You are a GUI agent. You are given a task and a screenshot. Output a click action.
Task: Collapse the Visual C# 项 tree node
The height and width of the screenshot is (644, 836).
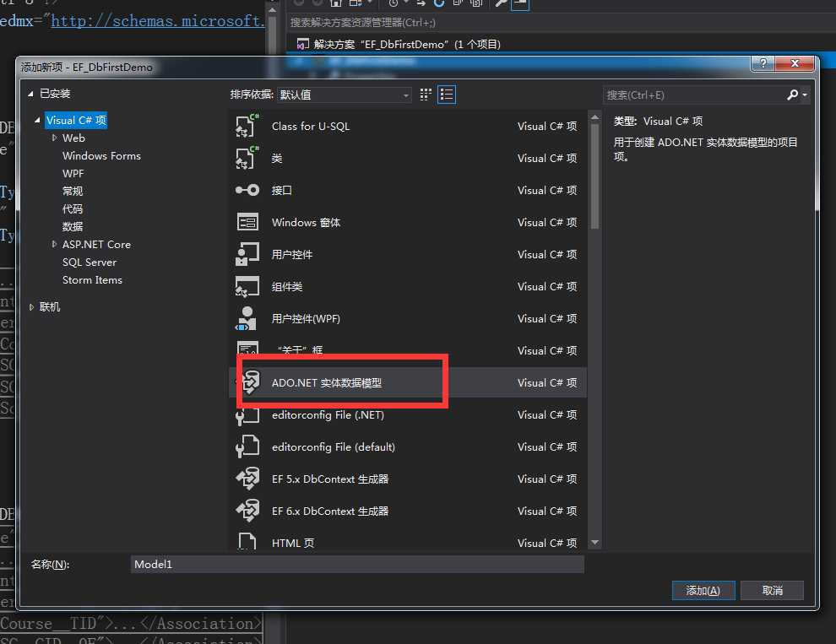(x=37, y=121)
